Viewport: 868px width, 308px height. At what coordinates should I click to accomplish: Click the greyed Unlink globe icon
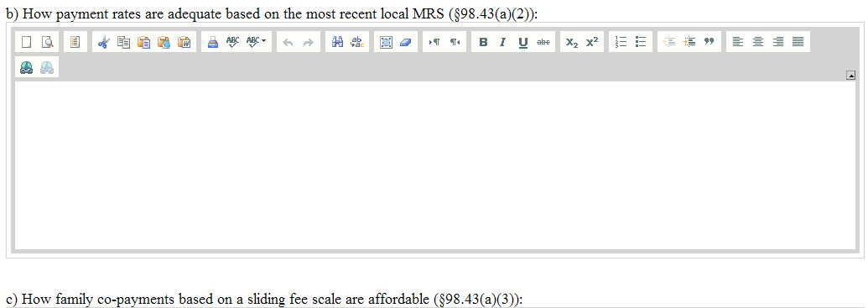(48, 68)
